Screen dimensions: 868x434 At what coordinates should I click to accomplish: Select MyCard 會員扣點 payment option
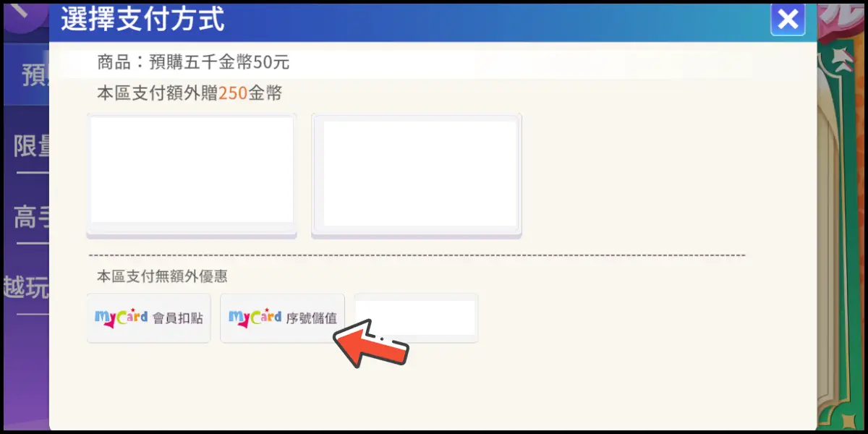point(149,318)
